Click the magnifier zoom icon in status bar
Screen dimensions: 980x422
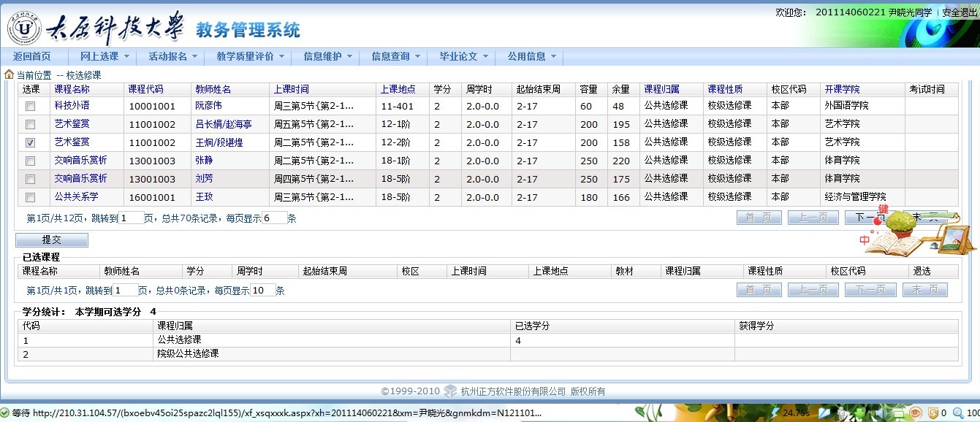coord(958,413)
